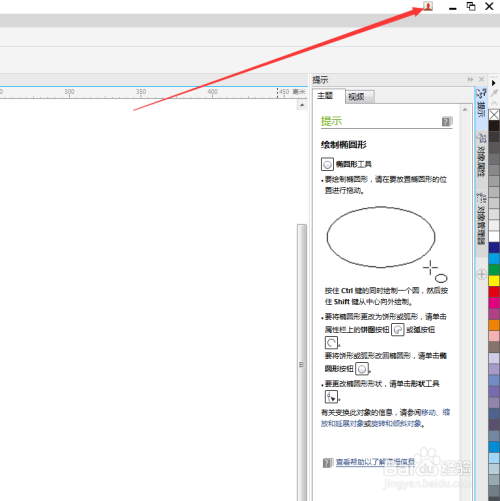The image size is (500, 501).
Task: Minimize the application window
Action: click(x=452, y=7)
